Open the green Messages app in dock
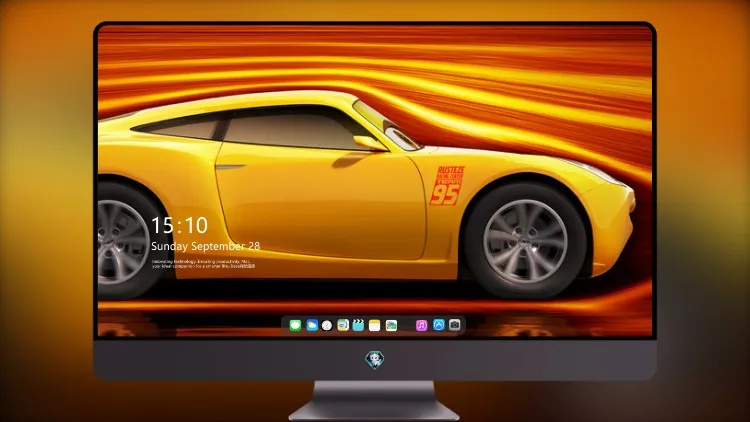Screen dimensions: 750x422 (x=295, y=325)
